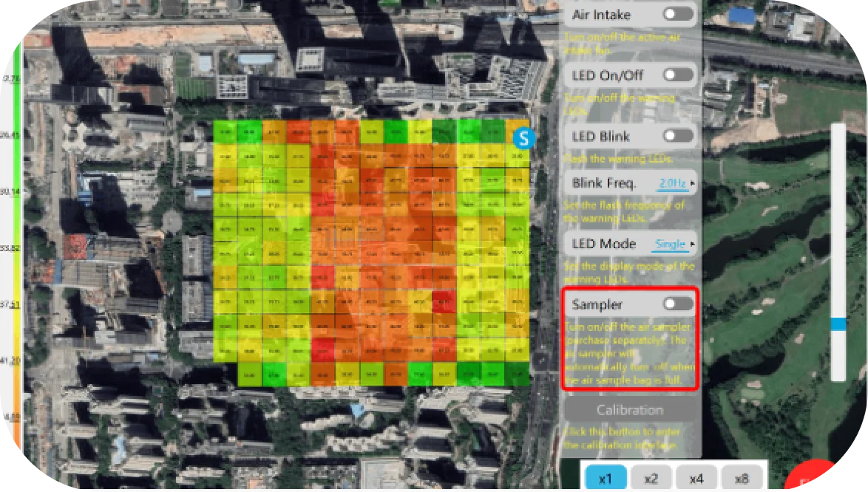Select the x2 playback speed

[651, 478]
